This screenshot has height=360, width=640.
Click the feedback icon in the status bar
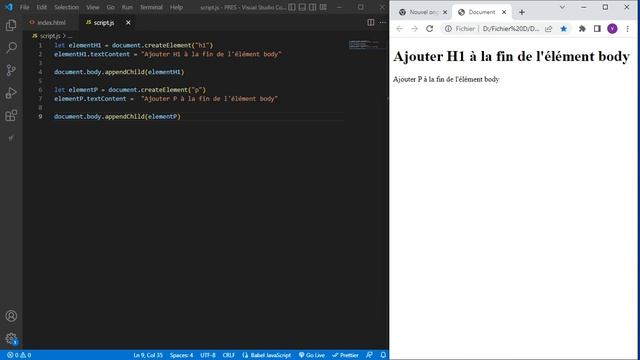[x=369, y=355]
